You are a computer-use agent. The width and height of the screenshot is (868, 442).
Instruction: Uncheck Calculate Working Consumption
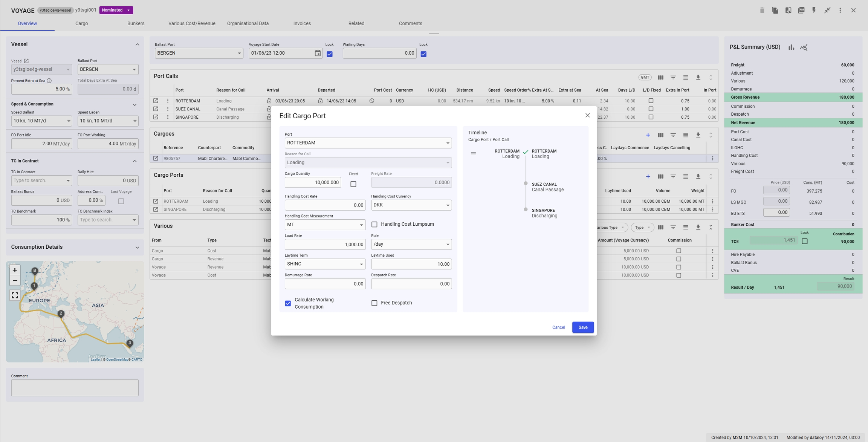tap(288, 303)
